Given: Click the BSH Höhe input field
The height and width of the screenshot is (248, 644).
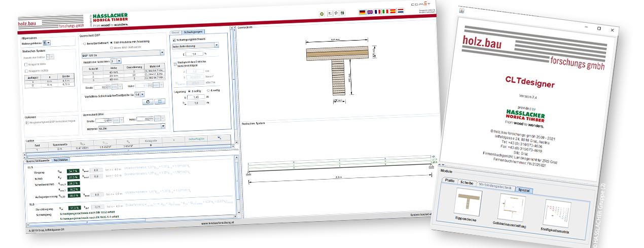Looking at the screenshot, I should click(144, 119).
